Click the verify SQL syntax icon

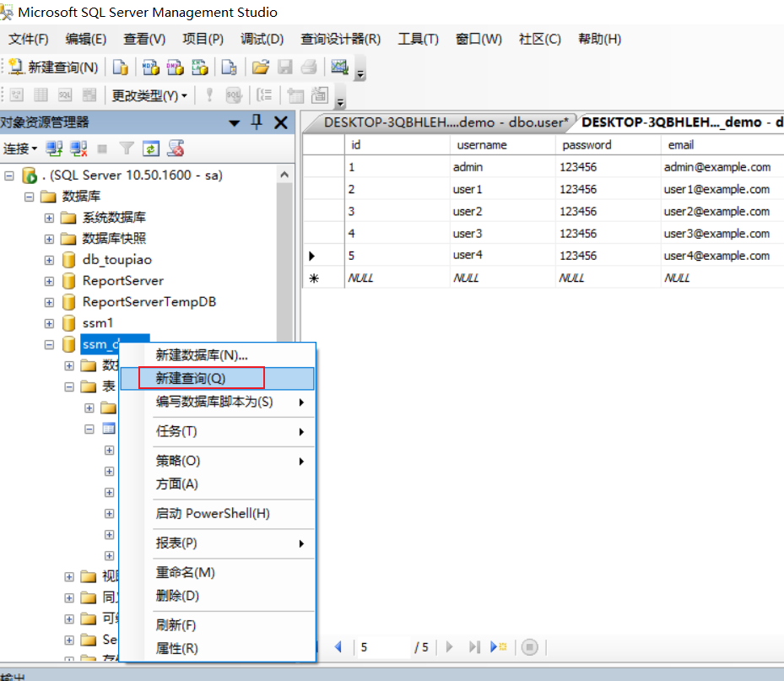(x=234, y=95)
